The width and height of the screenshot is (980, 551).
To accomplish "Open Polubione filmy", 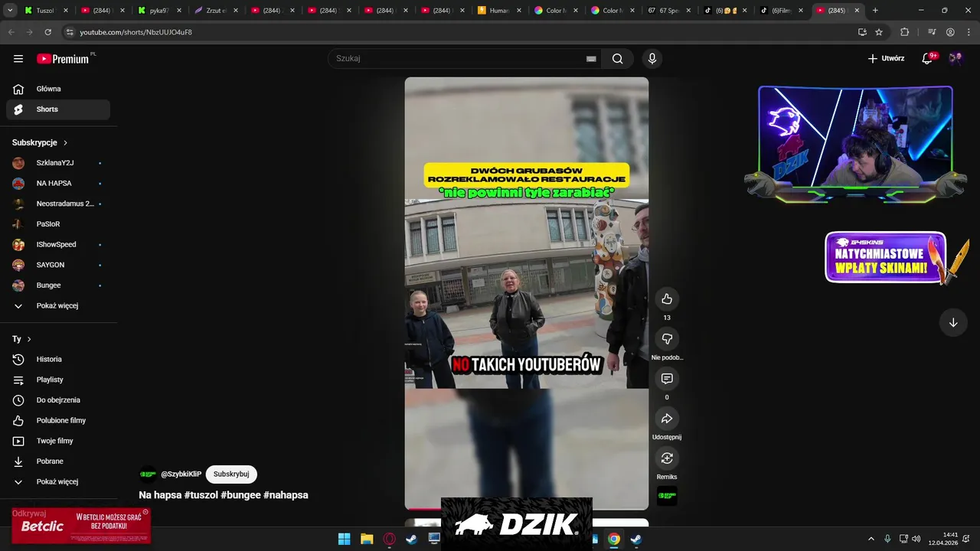I will [58, 420].
